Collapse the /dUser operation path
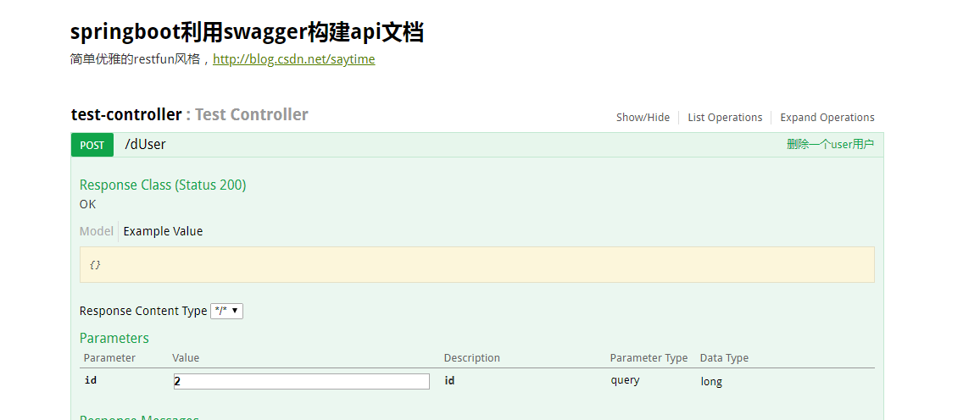Screen dimensions: 980x420 [145, 145]
